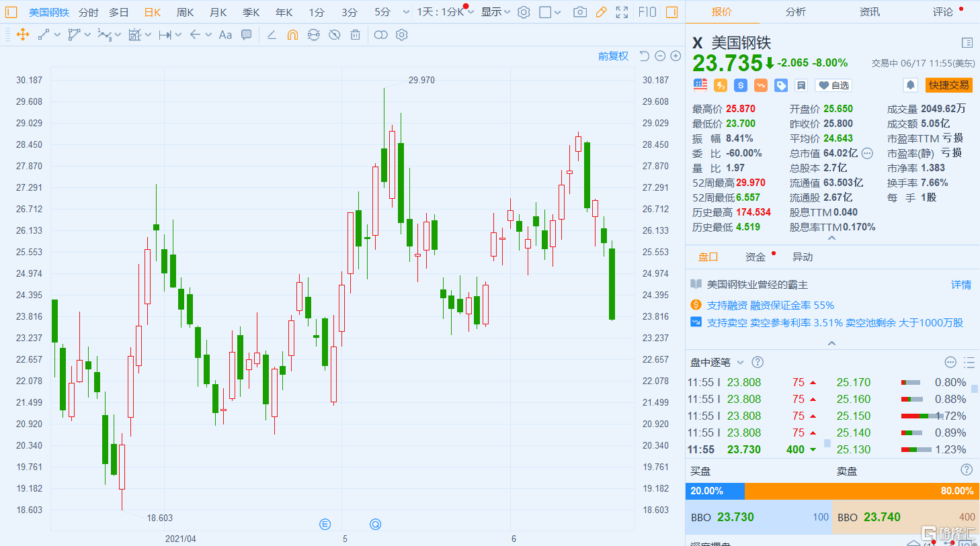Screen dimensions: 980x546
Task: Toggle the orange drawing pencil tool
Action: click(601, 12)
